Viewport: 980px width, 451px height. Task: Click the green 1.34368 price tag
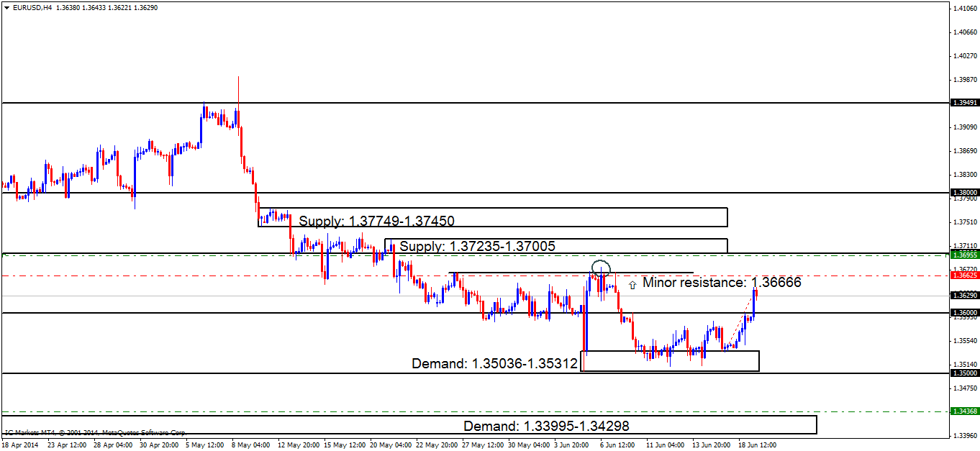point(963,411)
